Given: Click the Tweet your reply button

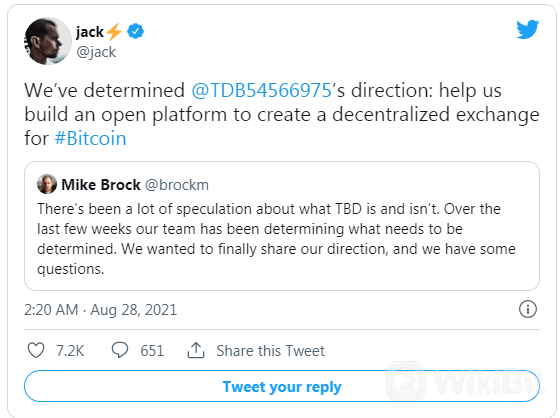Looking at the screenshot, I should [282, 387].
